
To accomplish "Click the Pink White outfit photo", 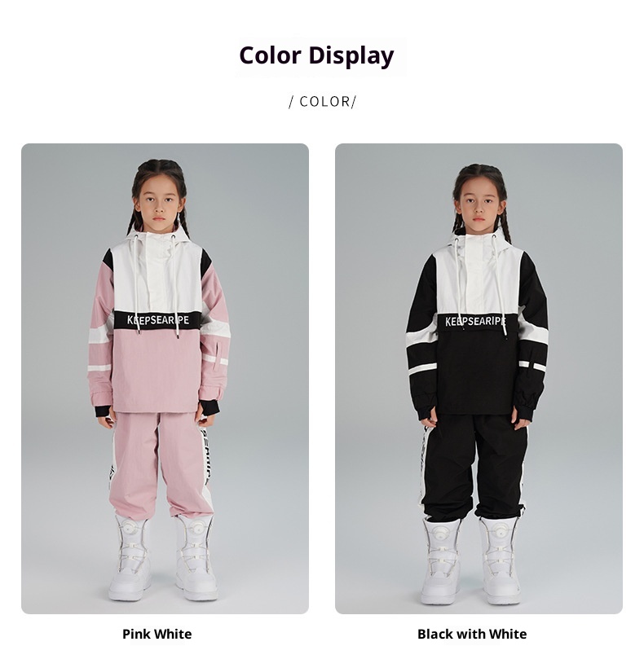I will point(165,378).
